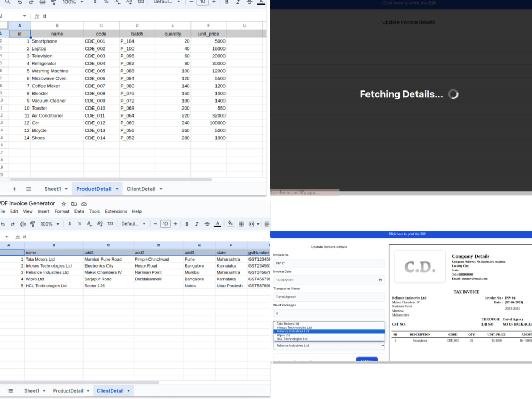
Task: Click the Merge cells icon in ClientDetail window
Action: tap(252, 224)
